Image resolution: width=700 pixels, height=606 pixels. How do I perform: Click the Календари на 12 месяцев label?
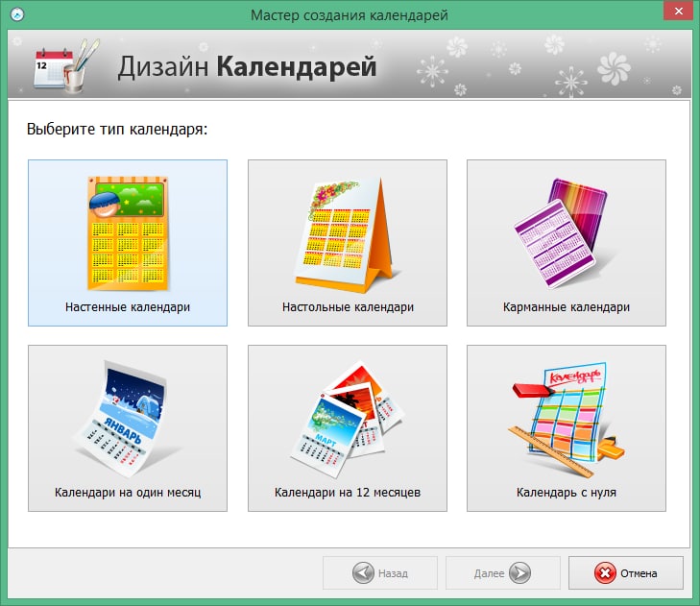[348, 492]
